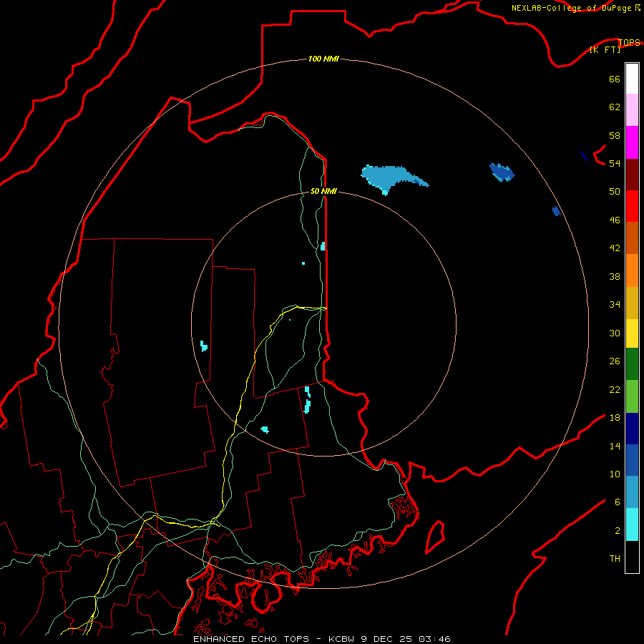Click the 34 legend value

tap(615, 305)
